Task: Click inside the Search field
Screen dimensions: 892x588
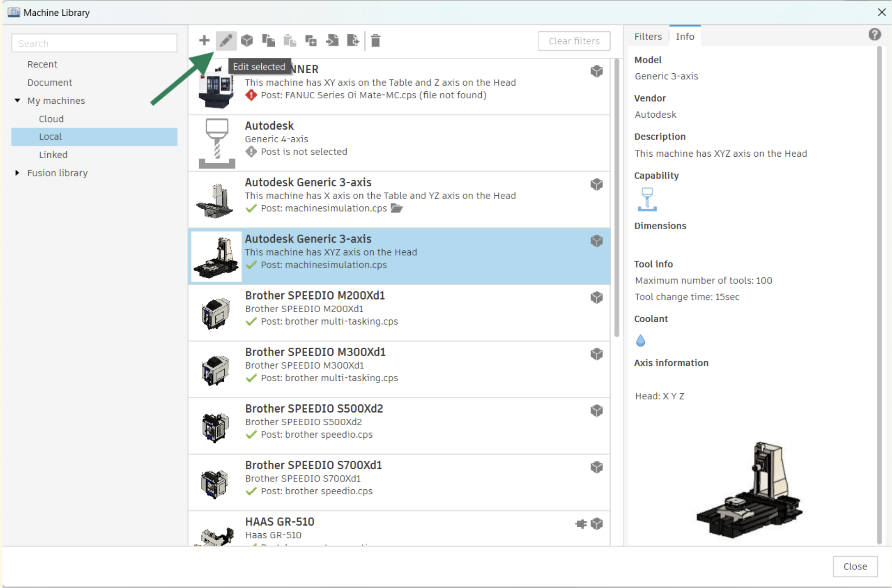Action: pos(94,43)
